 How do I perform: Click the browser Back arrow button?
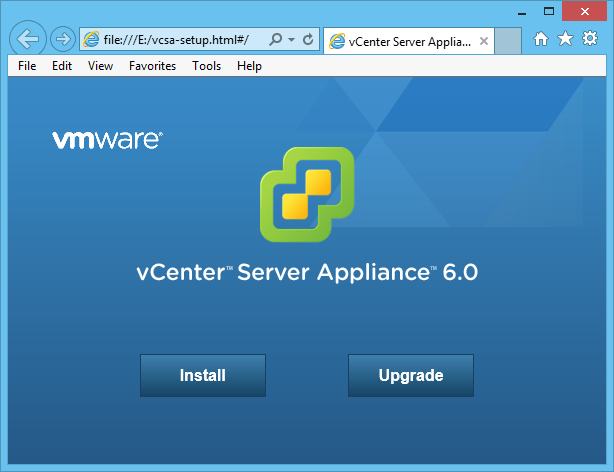[28, 39]
